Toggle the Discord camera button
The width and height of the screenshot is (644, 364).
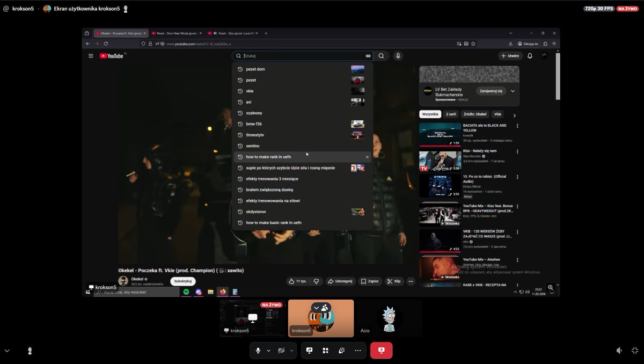click(282, 351)
